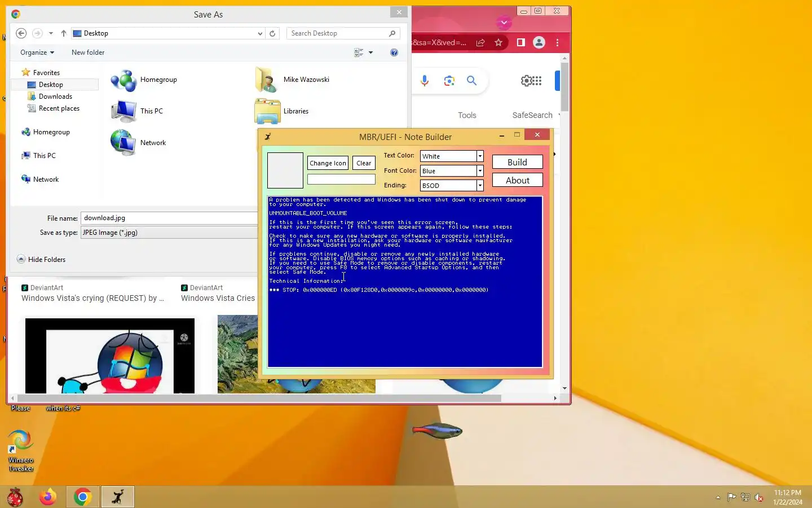Open view options dropdown arrow
Screen dimensions: 812x508
click(370, 52)
